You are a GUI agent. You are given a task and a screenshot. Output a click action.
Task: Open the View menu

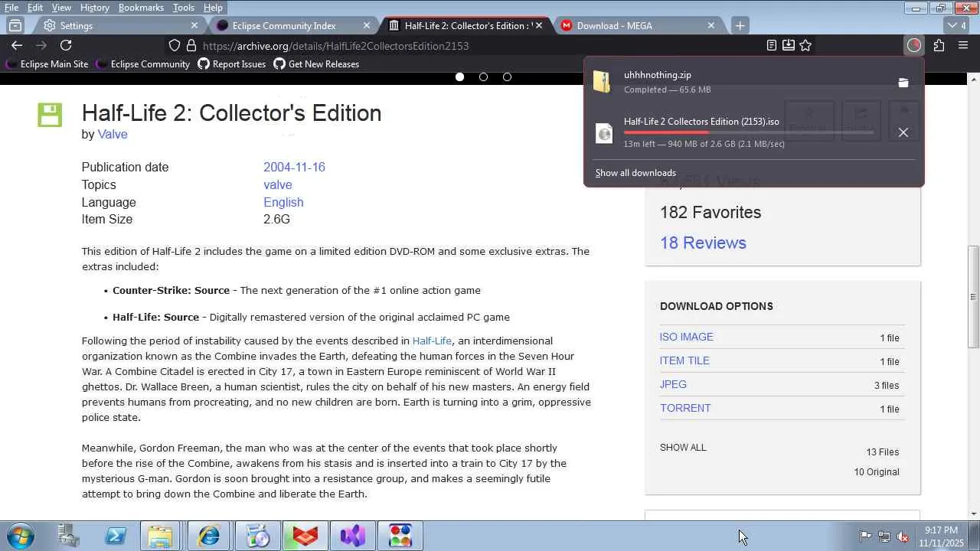[61, 8]
